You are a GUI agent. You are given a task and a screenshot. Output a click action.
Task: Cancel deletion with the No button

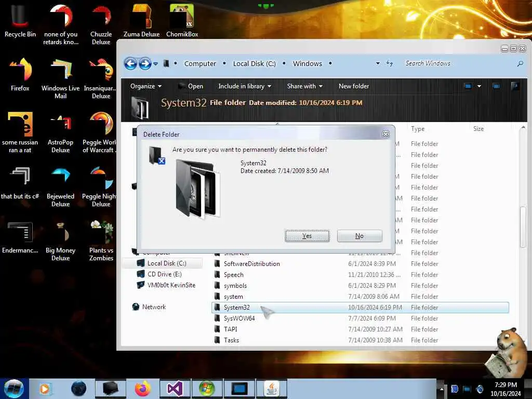360,236
